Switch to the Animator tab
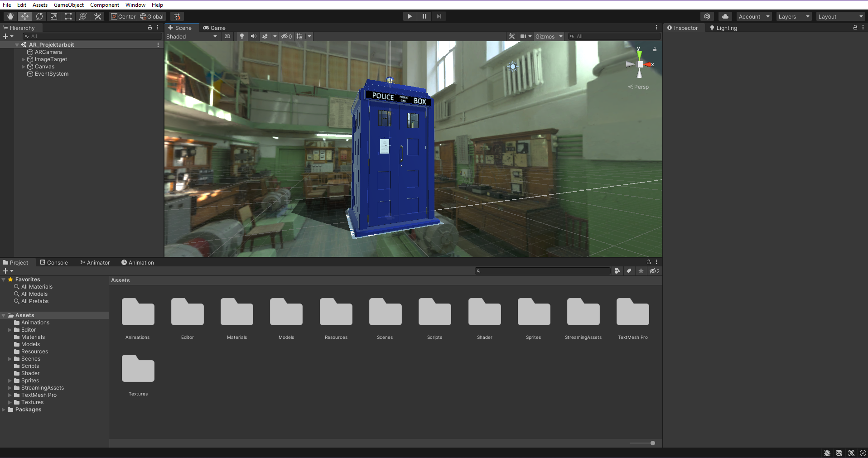This screenshot has width=868, height=458. 95,263
